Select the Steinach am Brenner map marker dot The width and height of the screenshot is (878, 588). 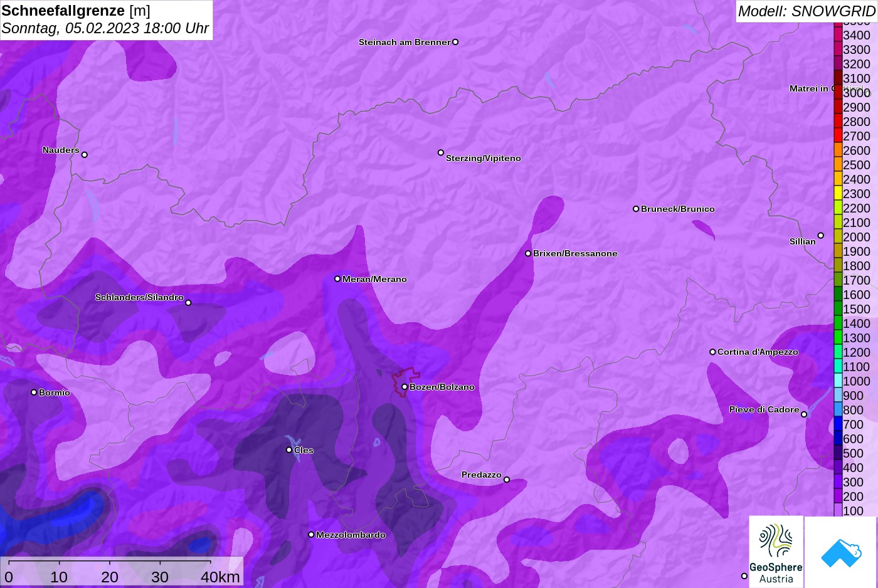pyautogui.click(x=455, y=42)
